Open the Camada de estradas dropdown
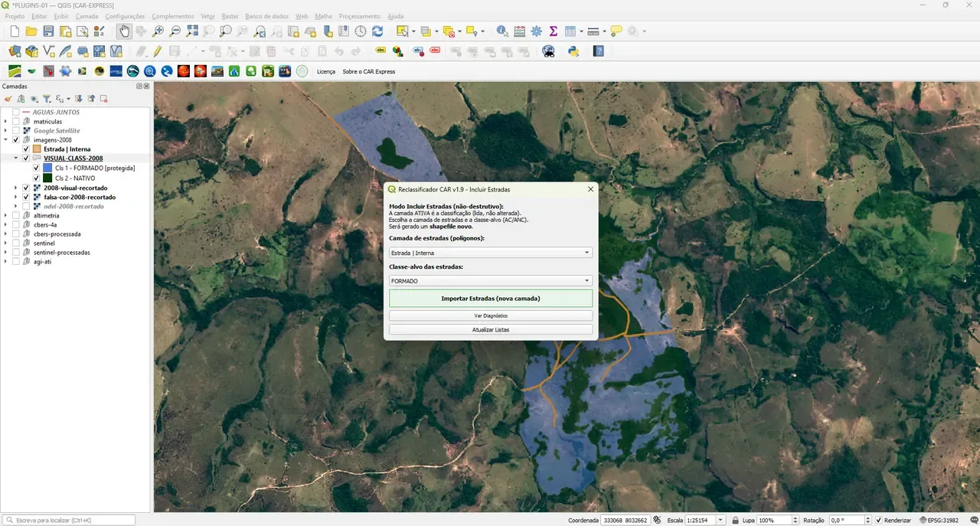 coord(490,253)
